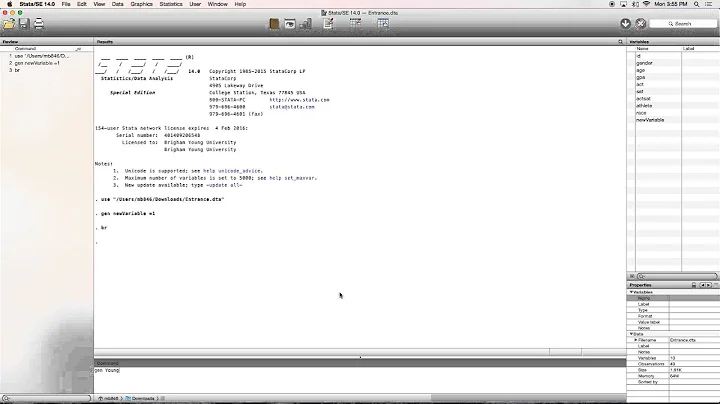Open the Window menu

[x=218, y=4]
